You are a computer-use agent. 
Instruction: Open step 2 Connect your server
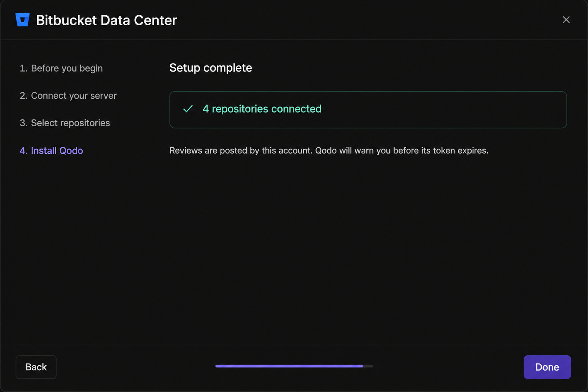coord(68,96)
